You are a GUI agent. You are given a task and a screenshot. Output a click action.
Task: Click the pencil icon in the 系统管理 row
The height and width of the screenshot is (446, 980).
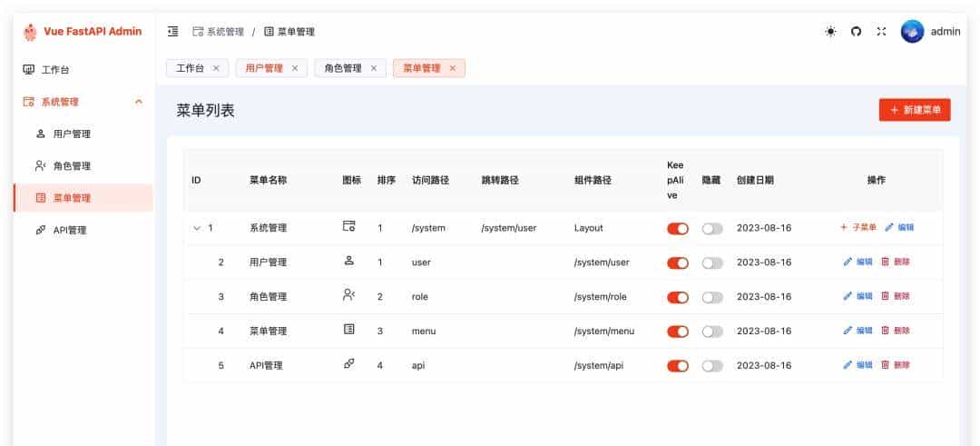(889, 228)
